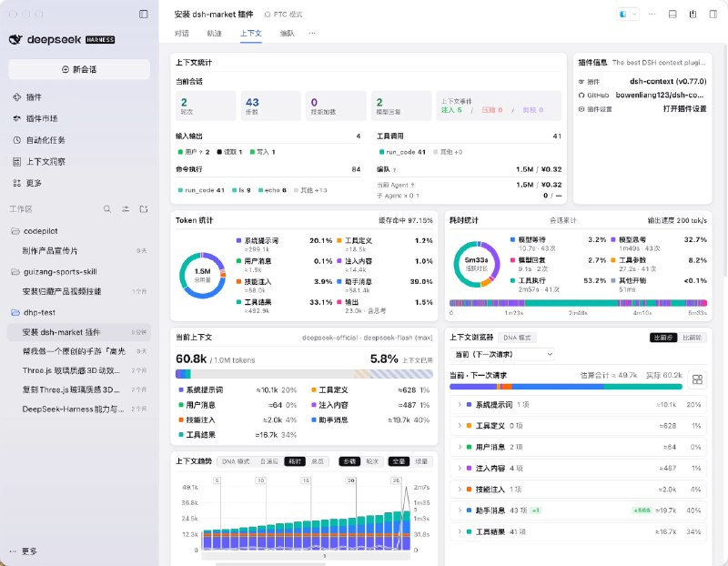Screen dimensions: 728x566
Task: Click the search icon beside 工作区
Action: coord(107,209)
